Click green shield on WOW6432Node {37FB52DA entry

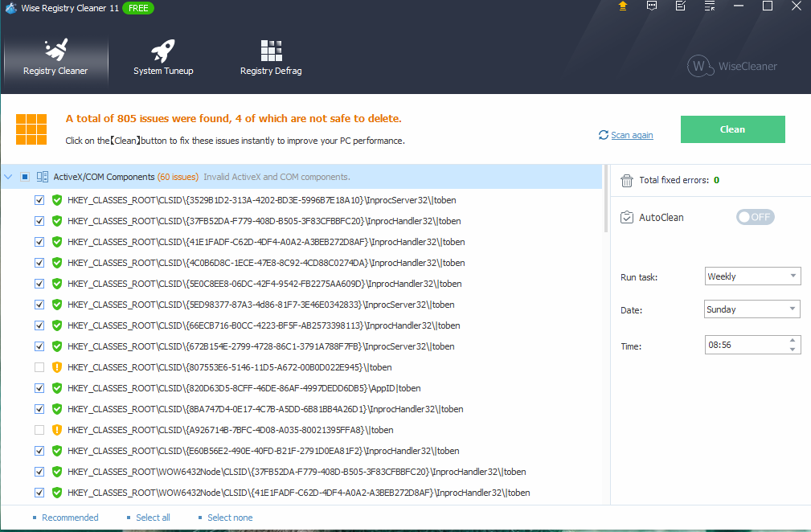(x=57, y=472)
